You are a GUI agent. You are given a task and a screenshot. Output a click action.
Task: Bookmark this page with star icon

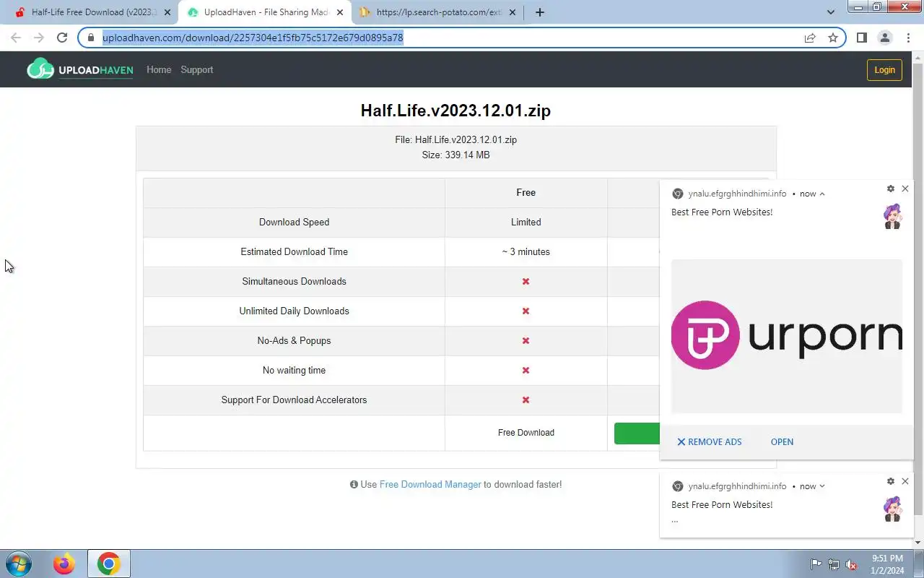tap(833, 38)
